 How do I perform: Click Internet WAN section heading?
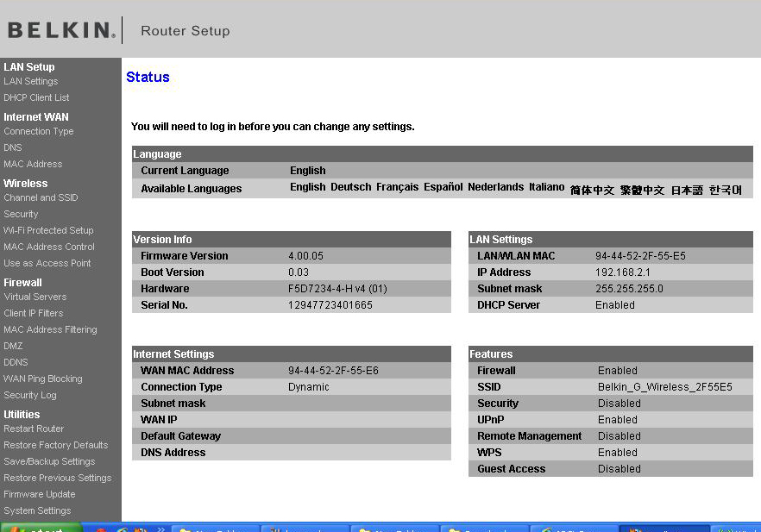(x=36, y=117)
